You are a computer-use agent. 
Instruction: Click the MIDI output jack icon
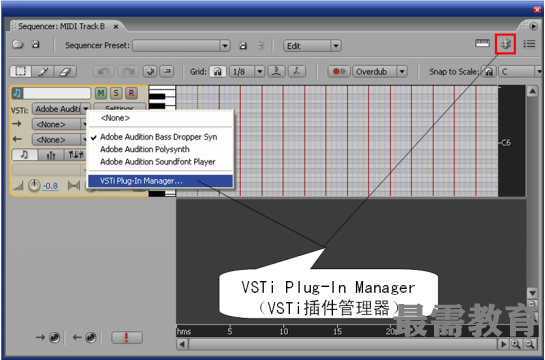coord(90,337)
